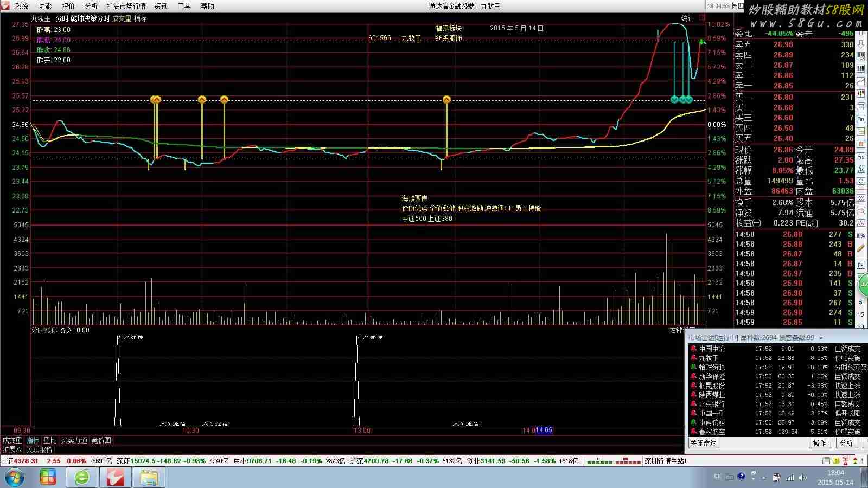The height and width of the screenshot is (488, 868).
Task: Select the 新华保险 row in radar list
Action: point(778,376)
